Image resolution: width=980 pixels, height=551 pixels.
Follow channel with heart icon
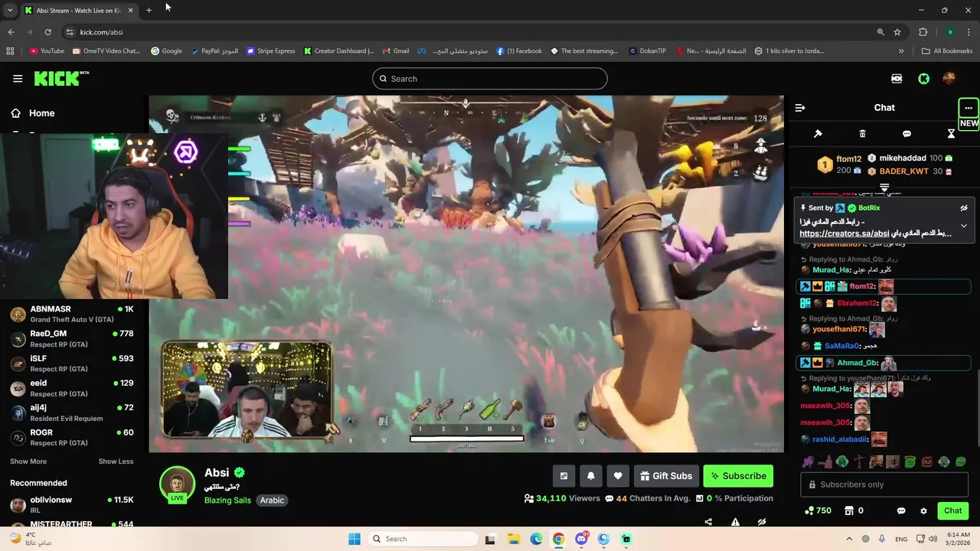point(618,476)
